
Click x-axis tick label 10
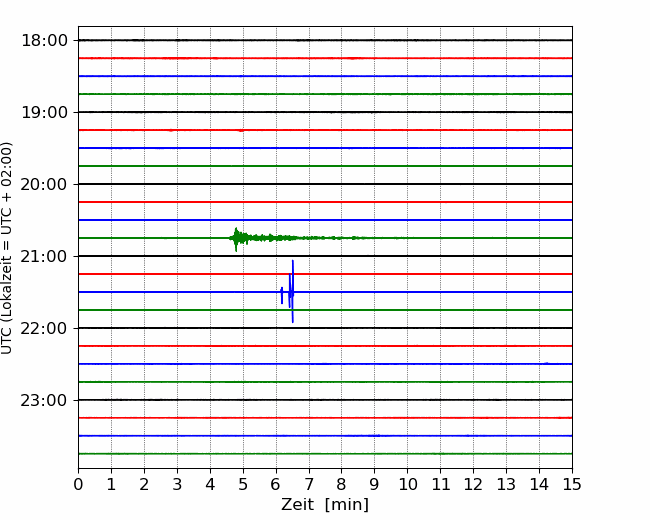click(x=407, y=484)
